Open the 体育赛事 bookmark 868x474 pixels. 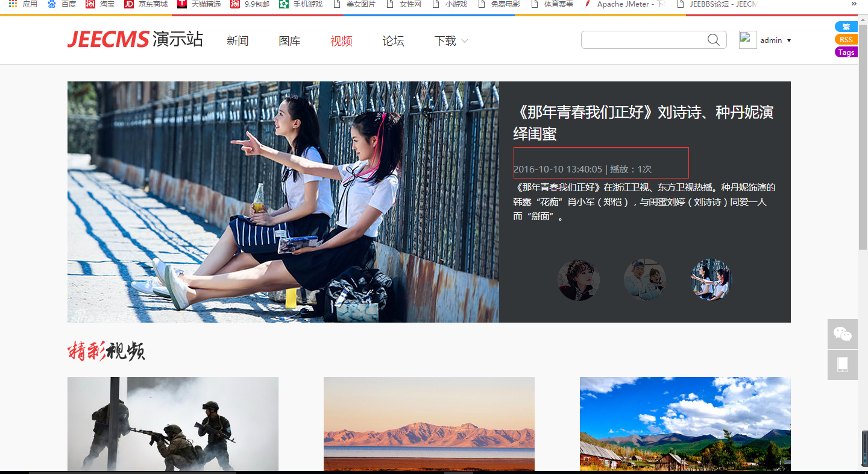[x=553, y=4]
